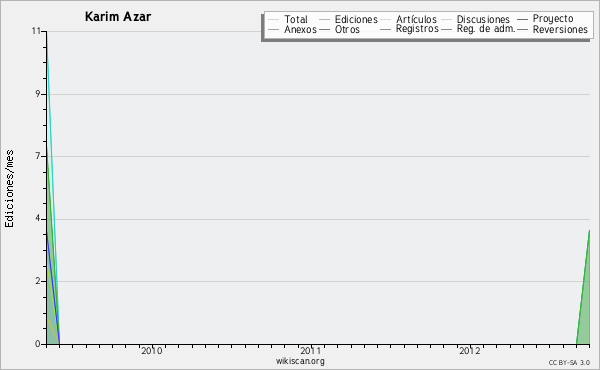Click the red Reversiones line swatch
The height and width of the screenshot is (370, 600).
click(522, 29)
